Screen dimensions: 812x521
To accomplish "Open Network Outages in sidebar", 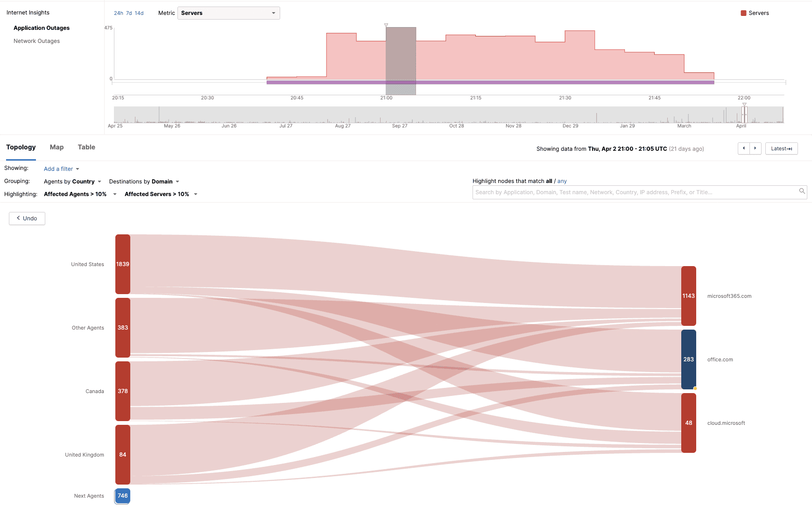I will coord(36,41).
